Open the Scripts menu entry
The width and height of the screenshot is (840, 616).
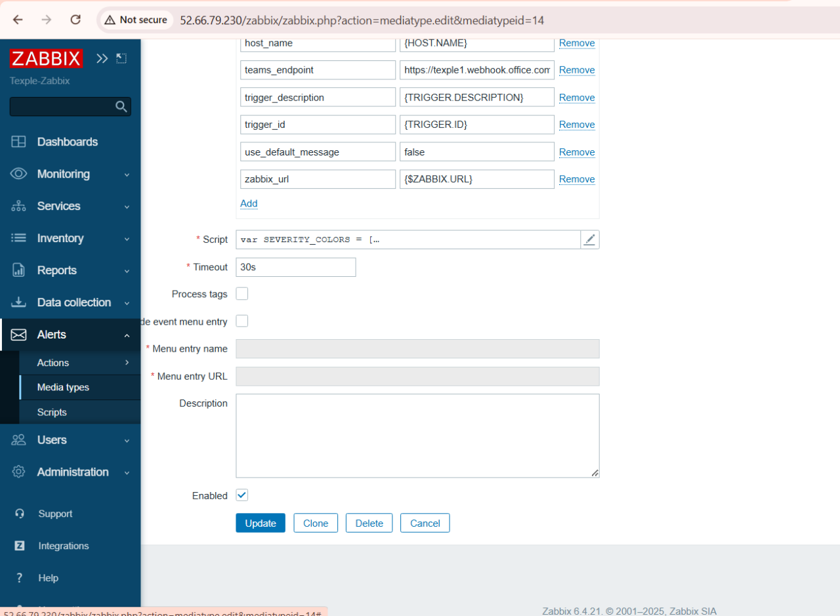[x=52, y=412]
